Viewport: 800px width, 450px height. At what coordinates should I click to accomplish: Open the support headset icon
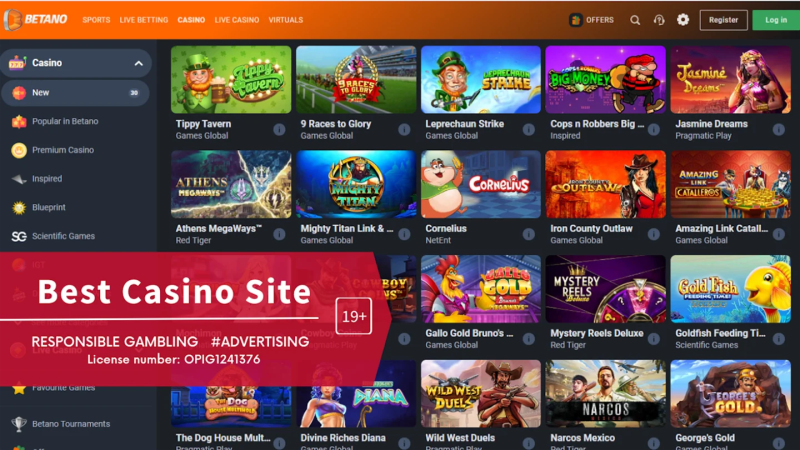(659, 20)
